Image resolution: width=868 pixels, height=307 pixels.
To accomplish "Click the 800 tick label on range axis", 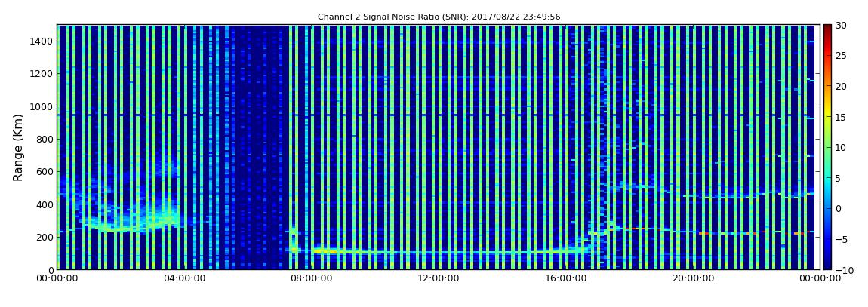I will click(44, 139).
